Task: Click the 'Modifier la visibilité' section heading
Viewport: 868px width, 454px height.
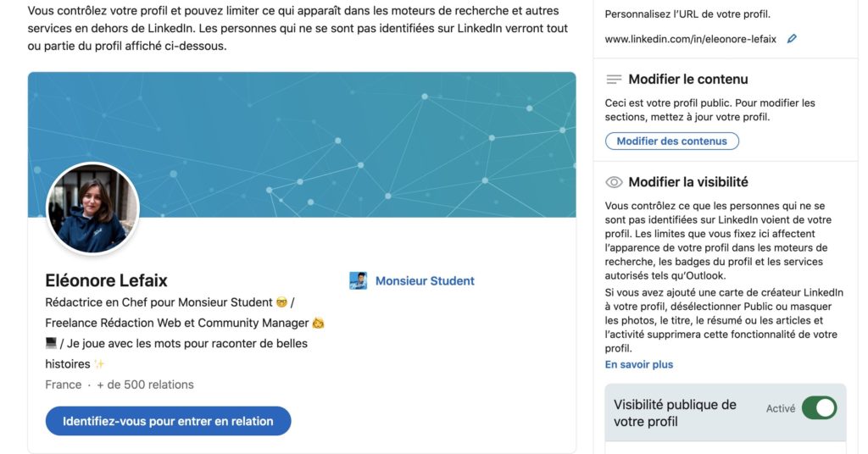Action: tap(688, 182)
